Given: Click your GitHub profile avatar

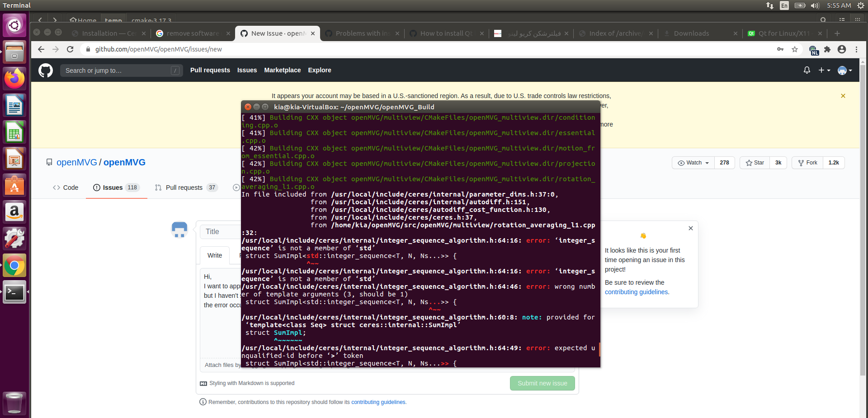Looking at the screenshot, I should (842, 70).
